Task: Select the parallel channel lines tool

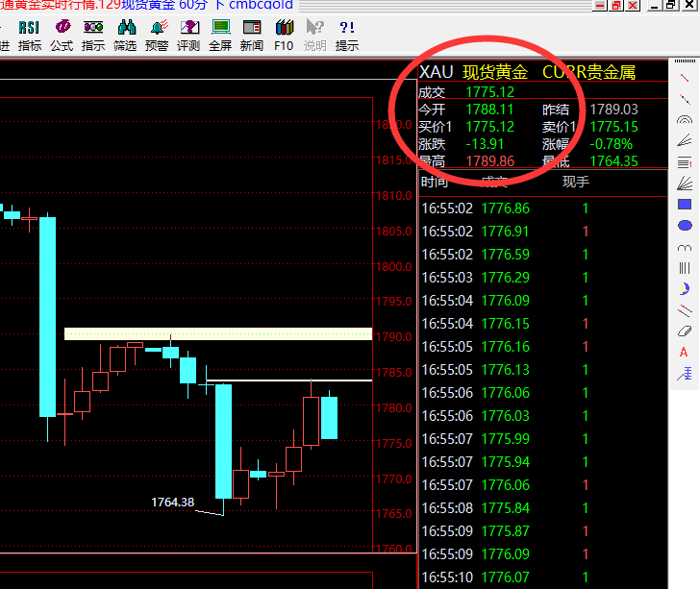Action: coord(685,310)
